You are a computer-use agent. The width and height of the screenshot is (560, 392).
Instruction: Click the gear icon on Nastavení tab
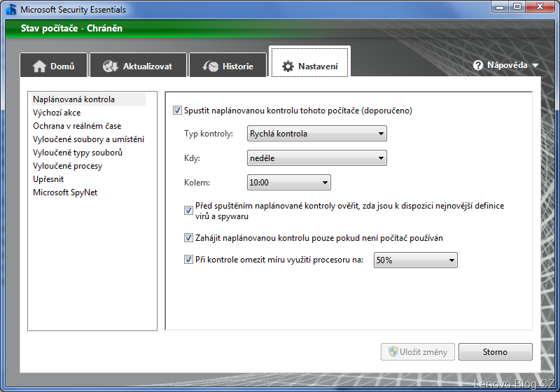coord(288,66)
